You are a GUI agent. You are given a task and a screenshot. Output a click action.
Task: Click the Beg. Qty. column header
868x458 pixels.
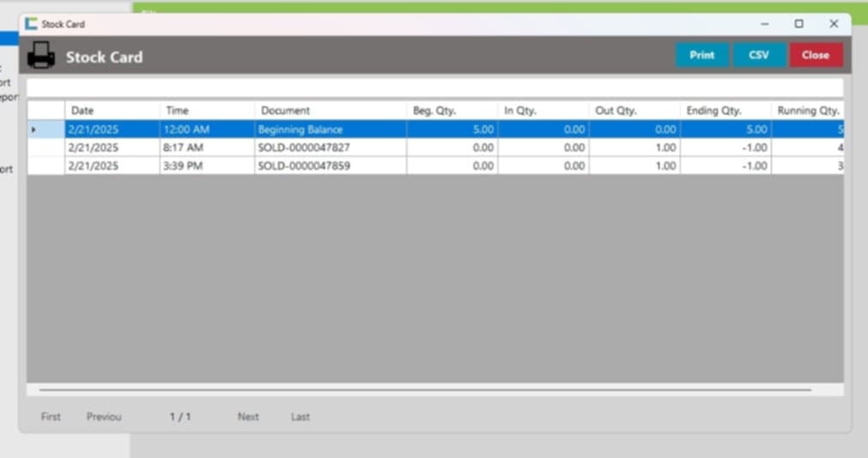pyautogui.click(x=452, y=111)
